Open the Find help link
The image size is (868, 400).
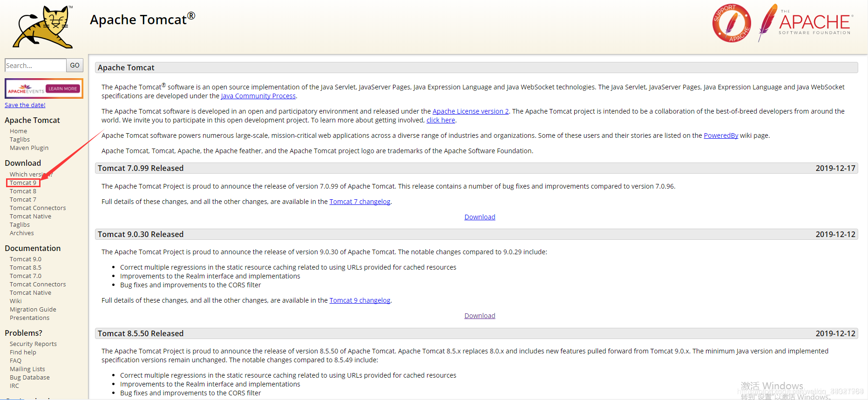(23, 352)
